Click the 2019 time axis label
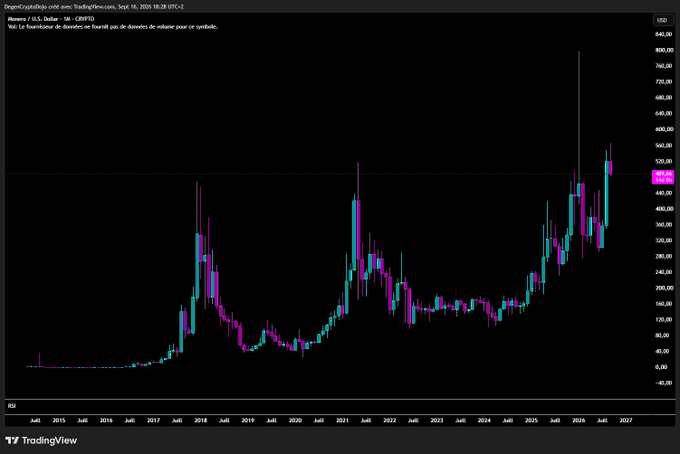 248,420
